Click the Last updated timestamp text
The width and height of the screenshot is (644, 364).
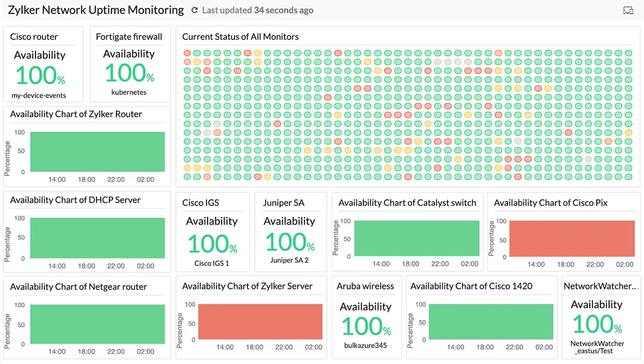(x=258, y=10)
